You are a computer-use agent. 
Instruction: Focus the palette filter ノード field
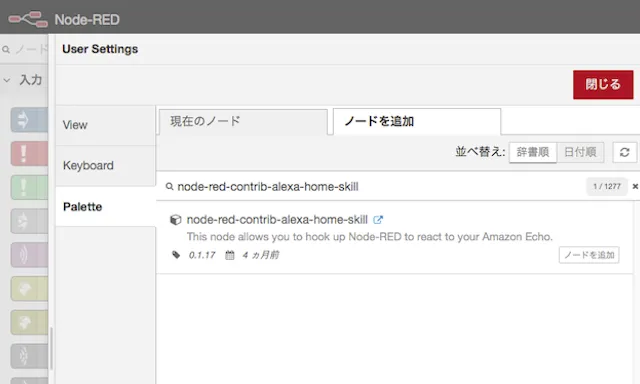pyautogui.click(x=31, y=50)
